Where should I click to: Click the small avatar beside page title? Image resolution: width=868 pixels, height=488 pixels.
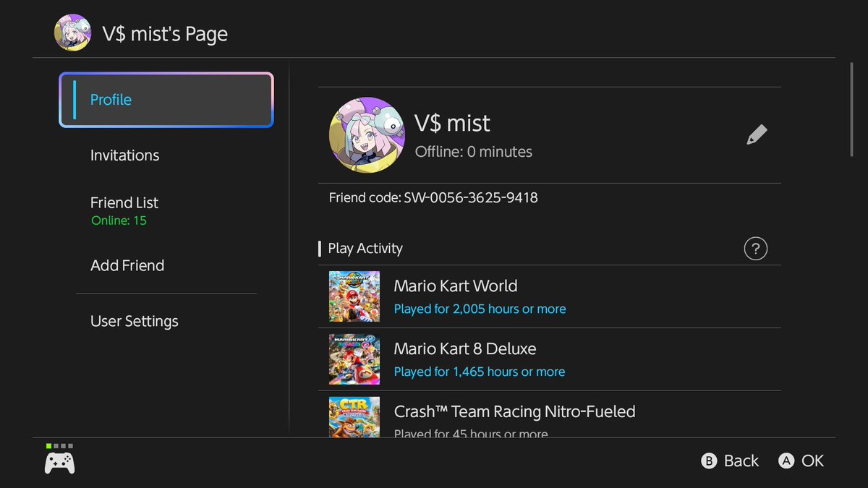[72, 33]
